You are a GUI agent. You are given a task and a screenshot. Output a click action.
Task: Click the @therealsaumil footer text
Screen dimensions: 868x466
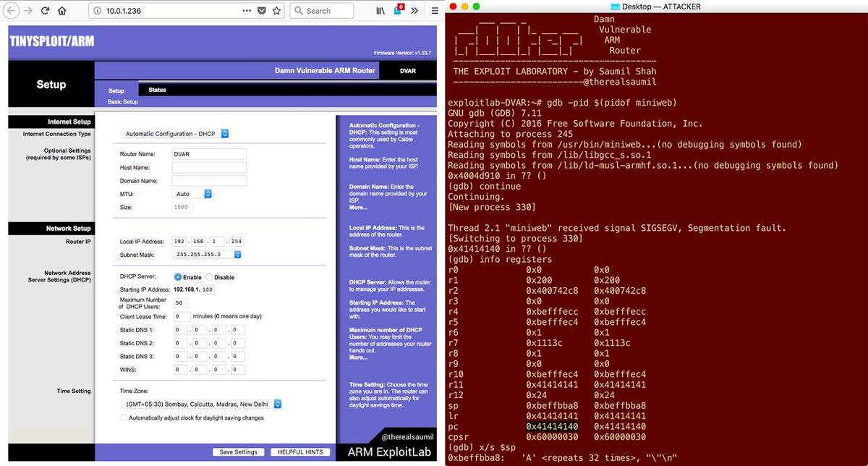coord(407,437)
